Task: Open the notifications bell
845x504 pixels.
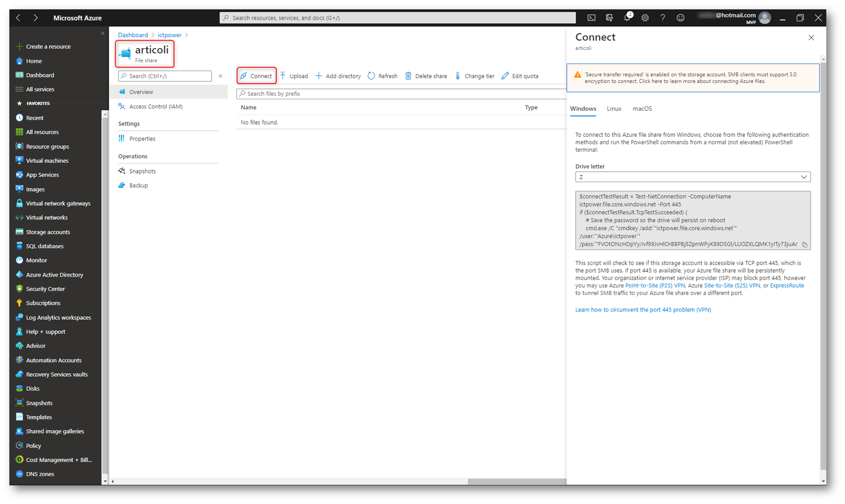Action: tap(627, 17)
